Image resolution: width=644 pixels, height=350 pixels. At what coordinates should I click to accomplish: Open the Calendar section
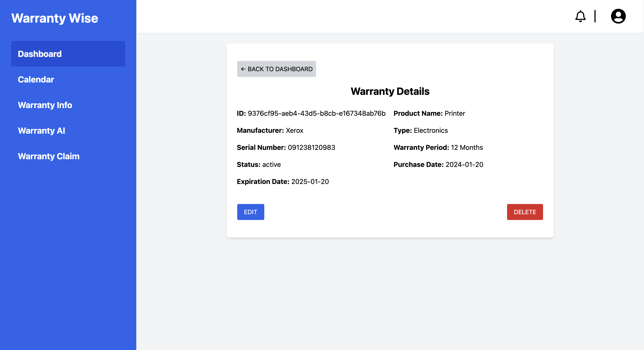click(36, 80)
